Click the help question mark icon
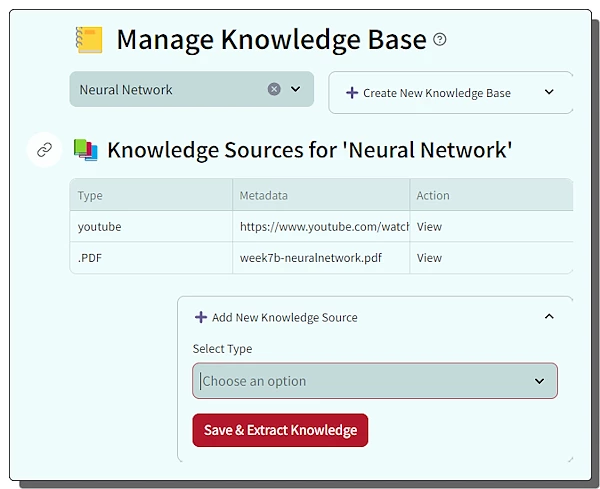 (x=440, y=39)
